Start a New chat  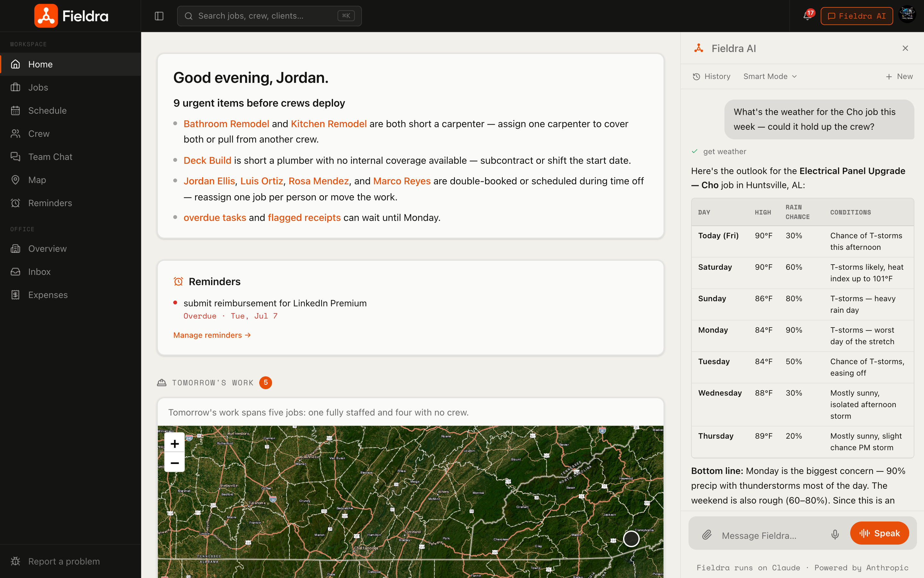899,76
